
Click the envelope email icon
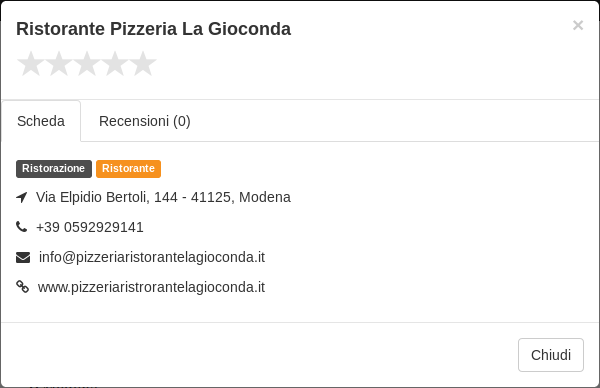click(x=23, y=257)
